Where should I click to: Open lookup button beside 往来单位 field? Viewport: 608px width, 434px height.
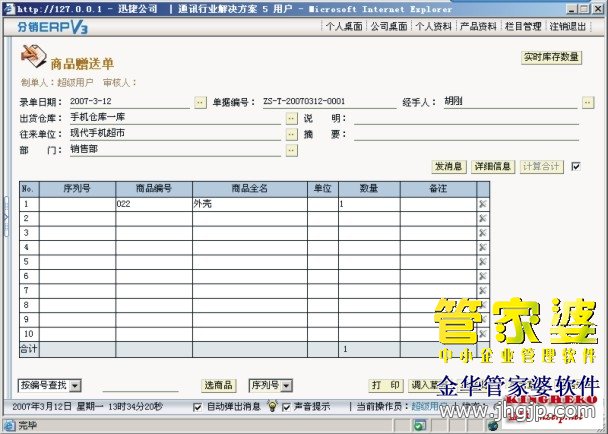(x=292, y=134)
